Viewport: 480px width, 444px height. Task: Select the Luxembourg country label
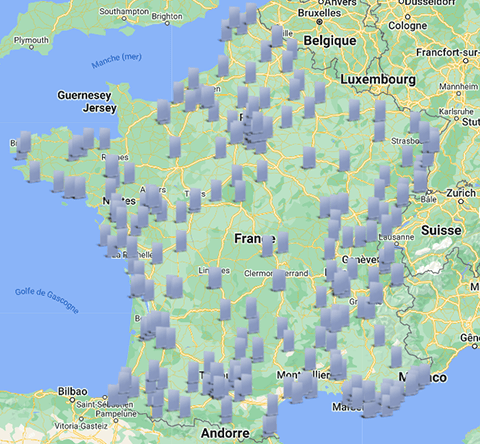click(x=378, y=79)
